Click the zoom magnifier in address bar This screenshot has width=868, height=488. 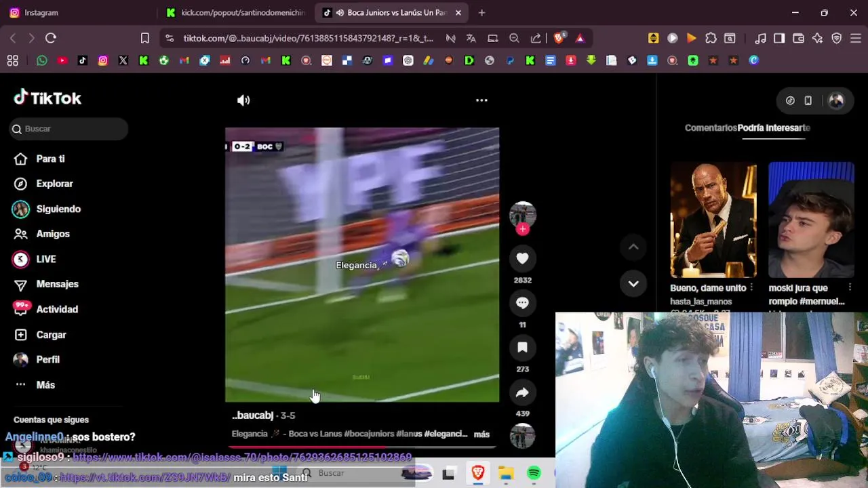pyautogui.click(x=514, y=39)
